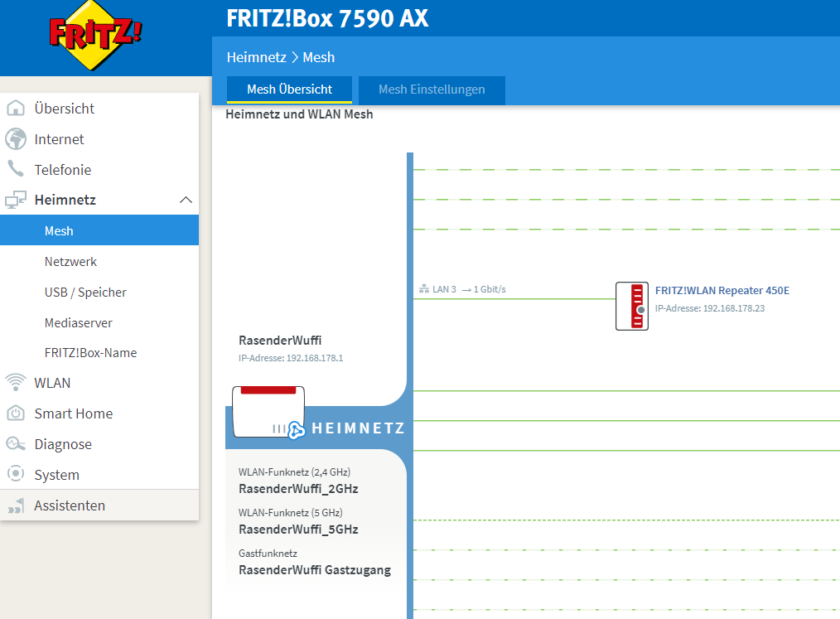840x619 pixels.
Task: Select the Mesh submenu item
Action: (x=99, y=230)
